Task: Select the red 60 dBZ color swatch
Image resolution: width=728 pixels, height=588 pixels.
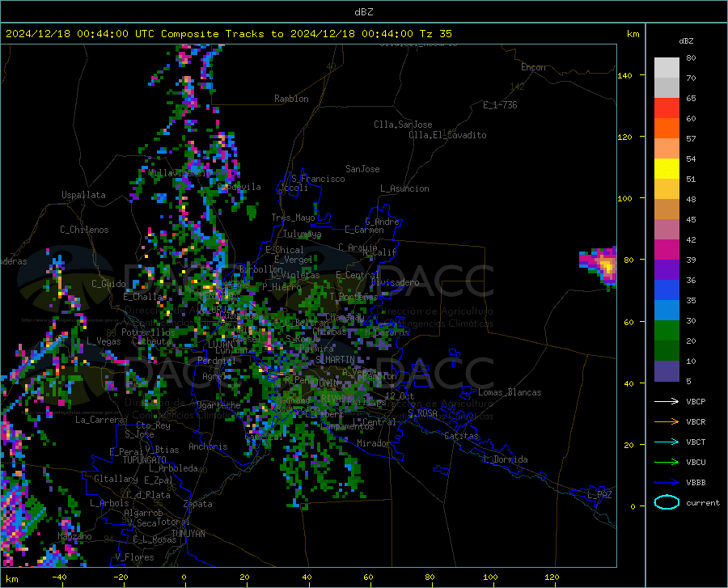Action: pyautogui.click(x=667, y=108)
